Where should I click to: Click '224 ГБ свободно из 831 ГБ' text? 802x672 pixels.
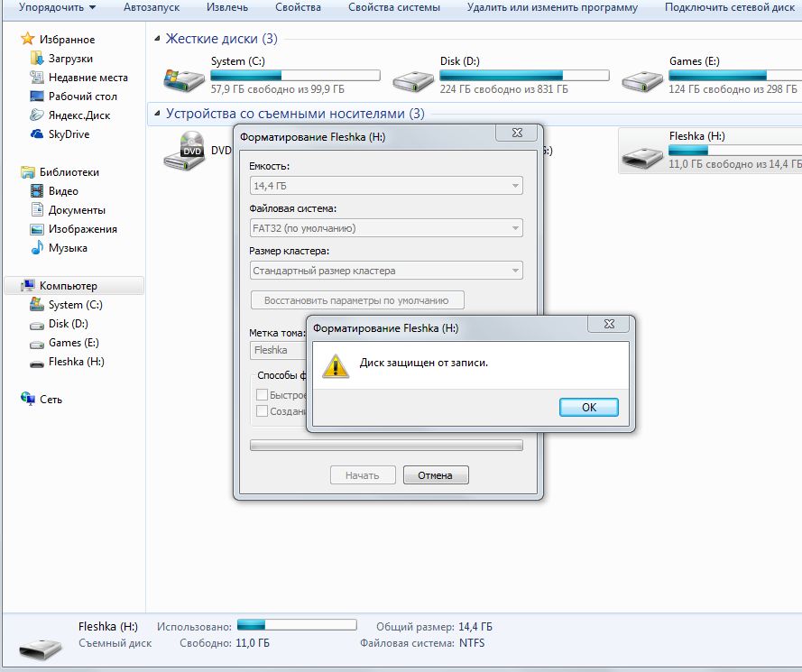(x=503, y=89)
